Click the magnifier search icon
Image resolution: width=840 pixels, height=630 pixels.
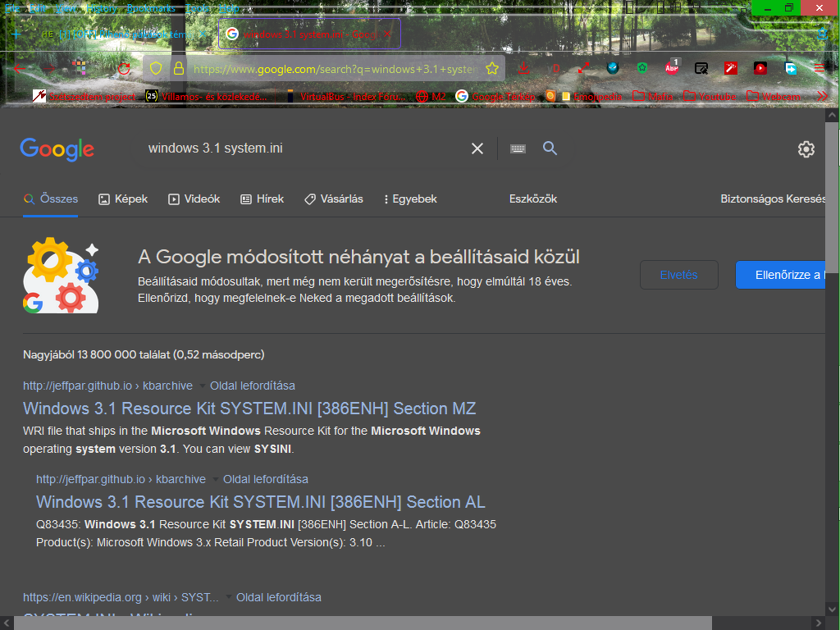tap(550, 148)
